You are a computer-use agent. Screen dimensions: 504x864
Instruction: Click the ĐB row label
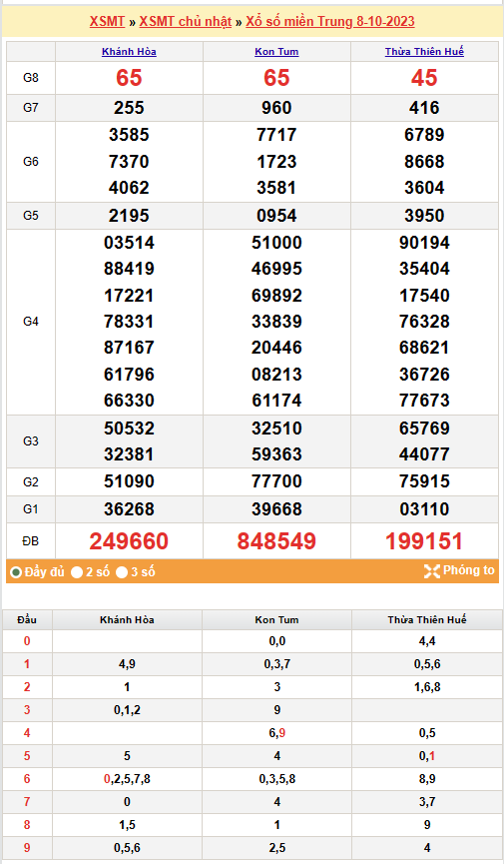(31, 541)
